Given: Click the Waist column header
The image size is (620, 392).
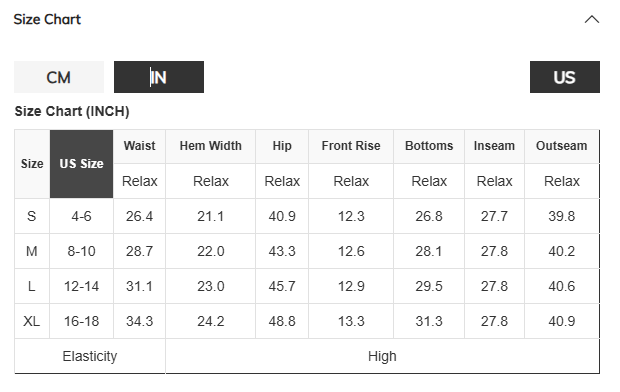Looking at the screenshot, I should point(140,146).
